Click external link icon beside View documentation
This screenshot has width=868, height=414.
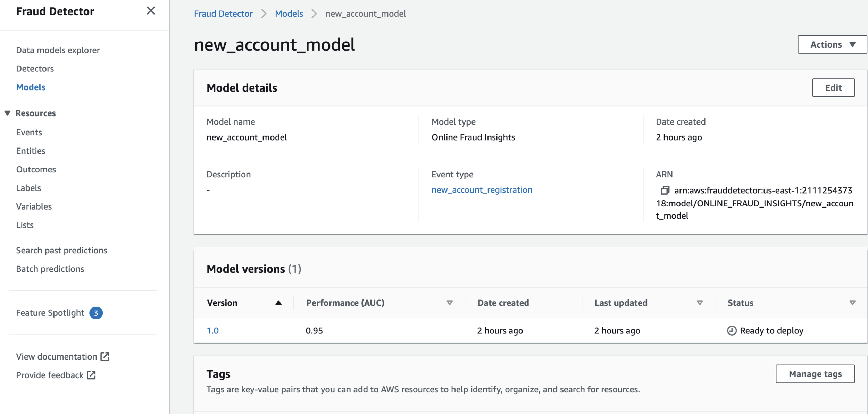point(105,356)
